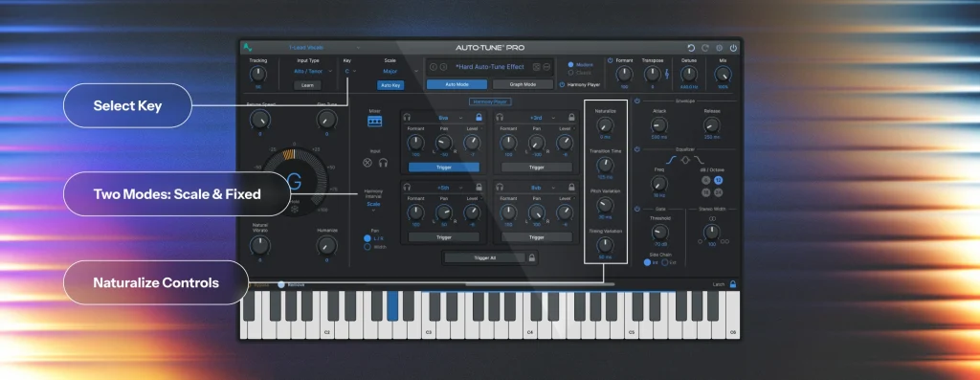Screen dimensions: 980x380
Task: Click the highlighted blue key on the piano keyboard
Action: point(392,306)
